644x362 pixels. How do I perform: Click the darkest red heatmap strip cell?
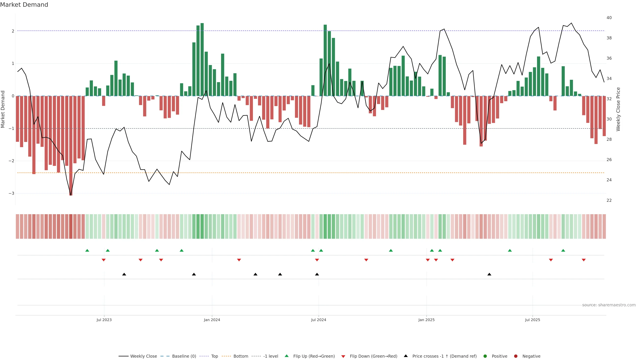click(71, 226)
